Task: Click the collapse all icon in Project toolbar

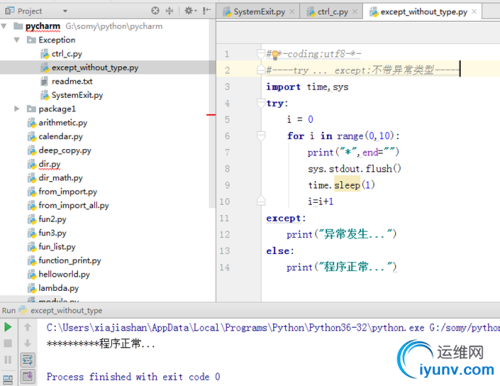Action: [x=170, y=11]
